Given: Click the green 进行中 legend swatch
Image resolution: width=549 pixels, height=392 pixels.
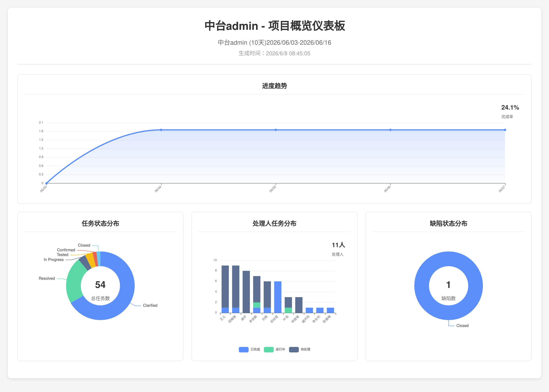Looking at the screenshot, I should point(268,349).
